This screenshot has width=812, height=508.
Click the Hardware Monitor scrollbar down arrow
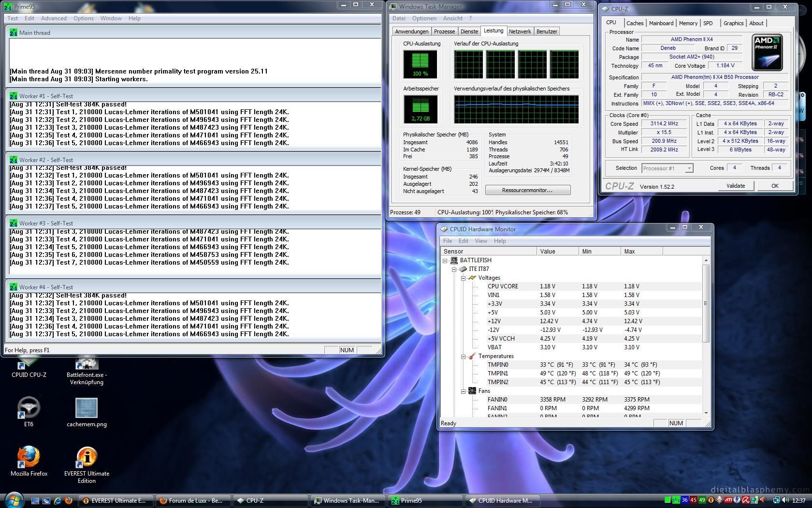(x=706, y=413)
